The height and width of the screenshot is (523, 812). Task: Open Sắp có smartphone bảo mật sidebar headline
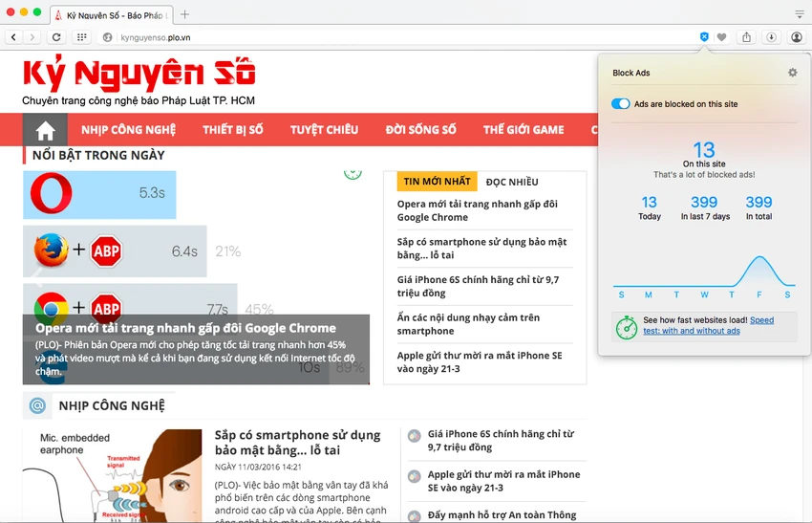481,249
